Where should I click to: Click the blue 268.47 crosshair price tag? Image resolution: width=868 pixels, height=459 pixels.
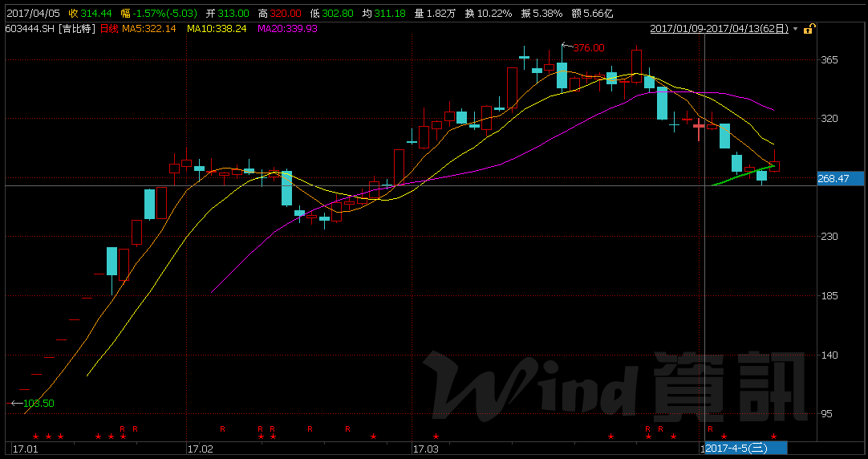[x=840, y=179]
